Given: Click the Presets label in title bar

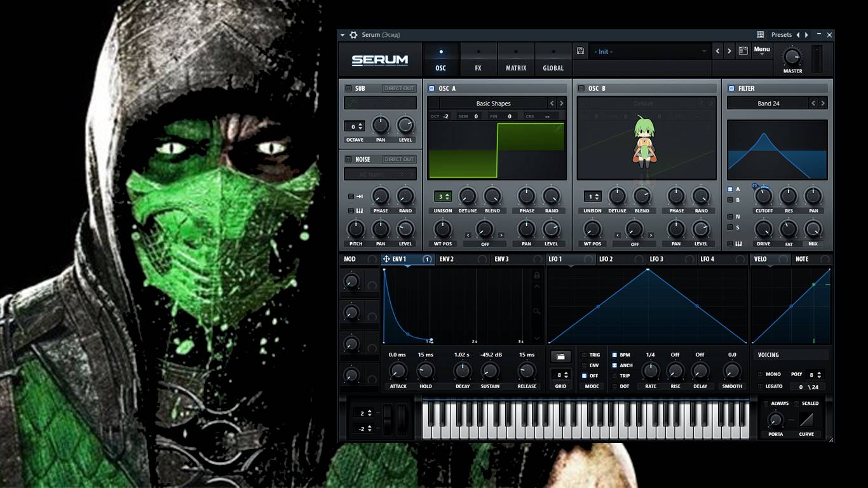Looking at the screenshot, I should [782, 35].
